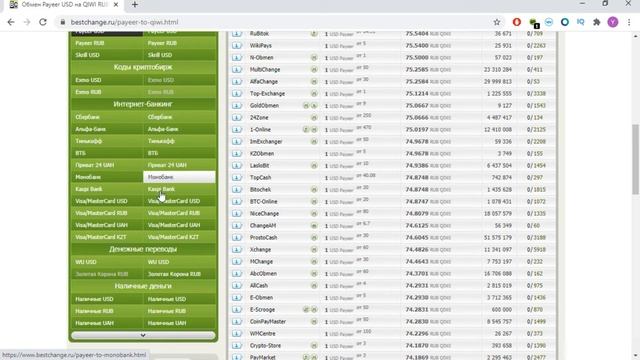Image resolution: width=640 pixels, height=360 pixels.
Task: Click info icon in ProstoCash row
Action: coord(237,238)
